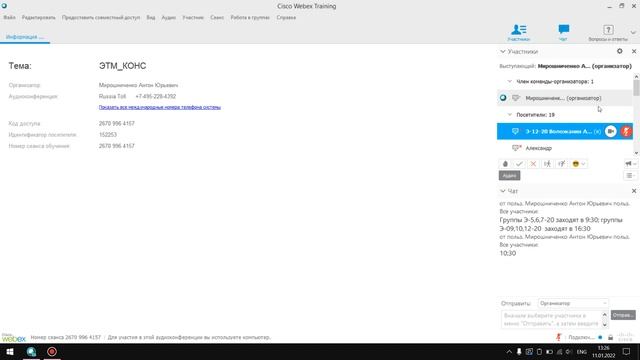
Task: Select the Александр participant row
Action: tap(564, 148)
